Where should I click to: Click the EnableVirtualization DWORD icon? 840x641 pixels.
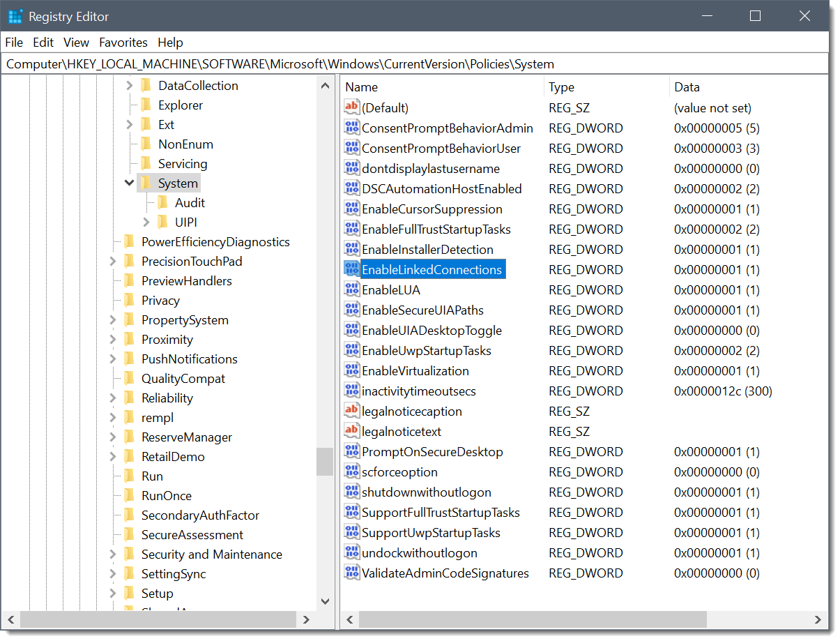(351, 370)
